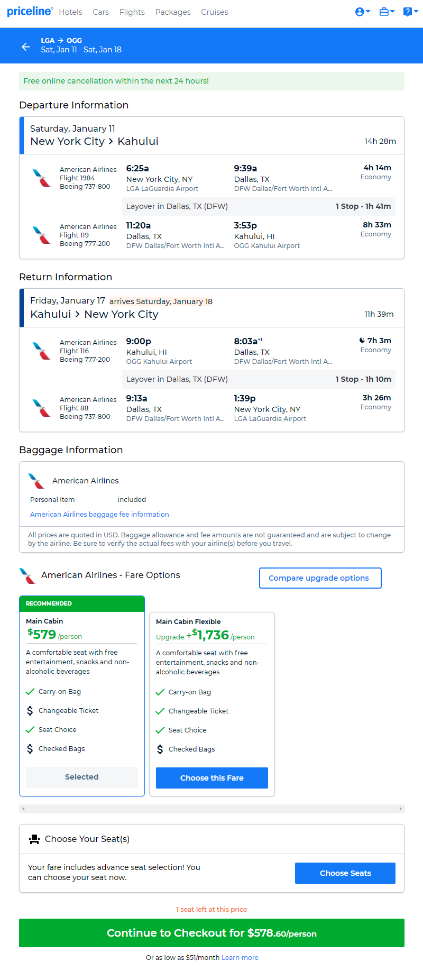423x980 pixels.
Task: Click the overnight moon icon by 7h 3m
Action: pyautogui.click(x=362, y=341)
